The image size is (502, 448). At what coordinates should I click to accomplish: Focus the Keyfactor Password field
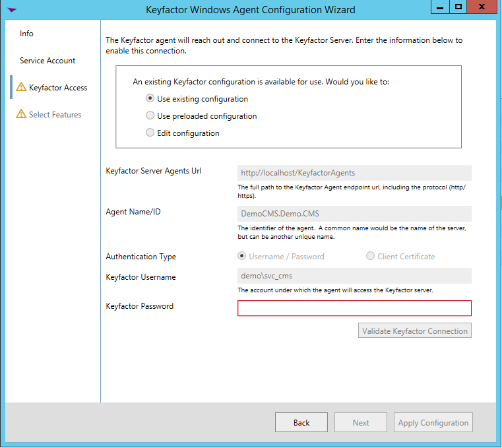[x=354, y=308]
